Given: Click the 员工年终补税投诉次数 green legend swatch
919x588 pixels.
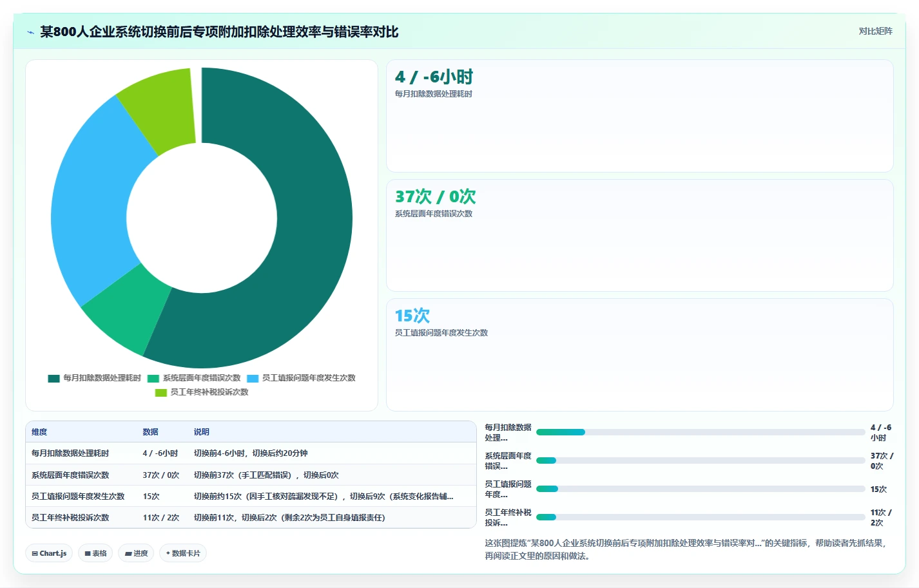Looking at the screenshot, I should [161, 392].
